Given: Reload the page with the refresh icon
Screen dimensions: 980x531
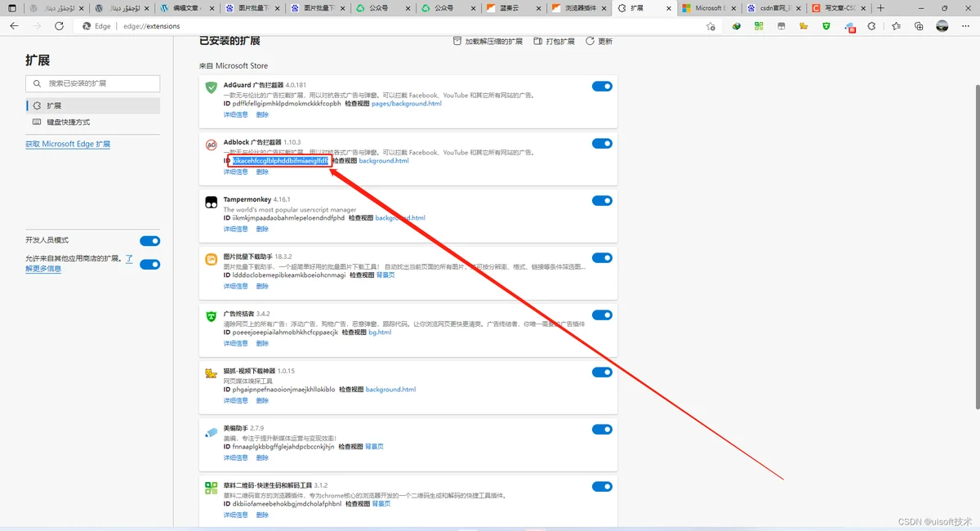Looking at the screenshot, I should (x=59, y=26).
